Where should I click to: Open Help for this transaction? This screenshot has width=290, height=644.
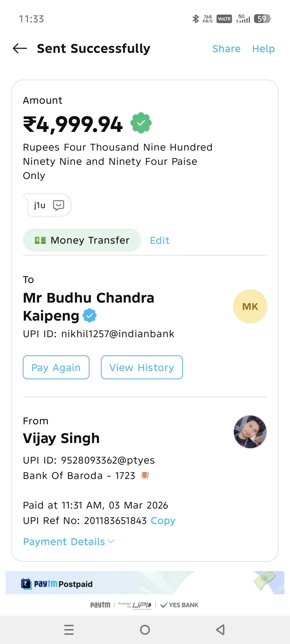263,49
